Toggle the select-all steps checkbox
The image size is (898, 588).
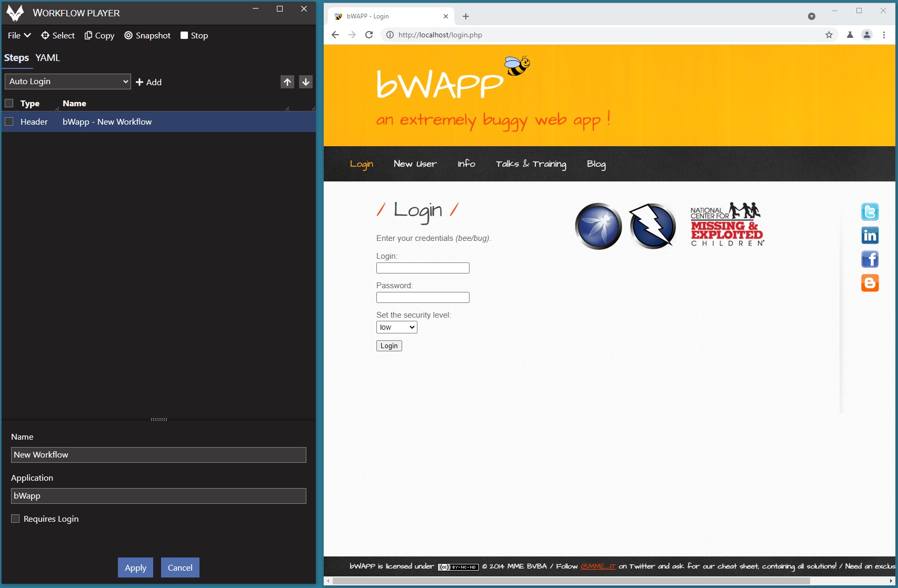click(x=9, y=103)
